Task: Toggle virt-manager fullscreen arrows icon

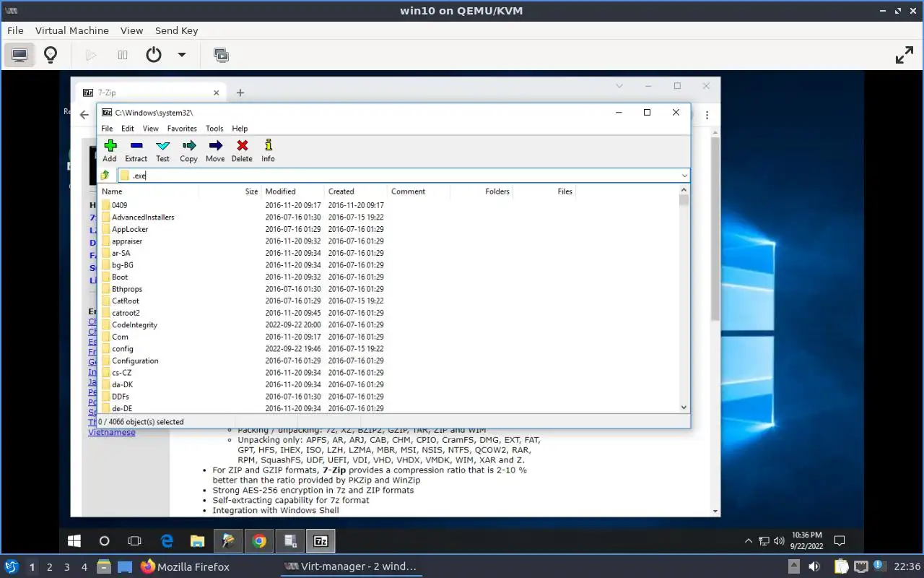Action: [x=905, y=55]
